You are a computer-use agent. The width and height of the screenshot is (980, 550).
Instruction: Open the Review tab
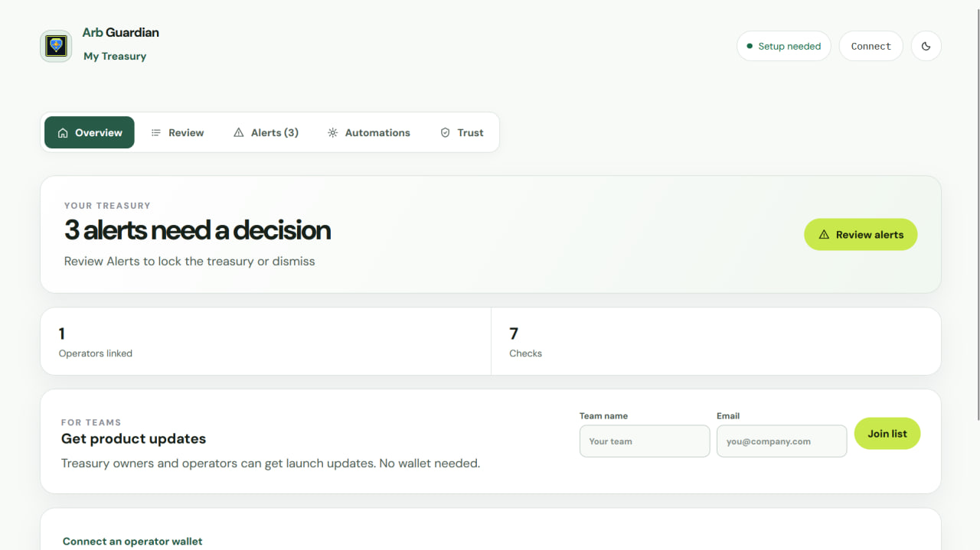tap(178, 132)
